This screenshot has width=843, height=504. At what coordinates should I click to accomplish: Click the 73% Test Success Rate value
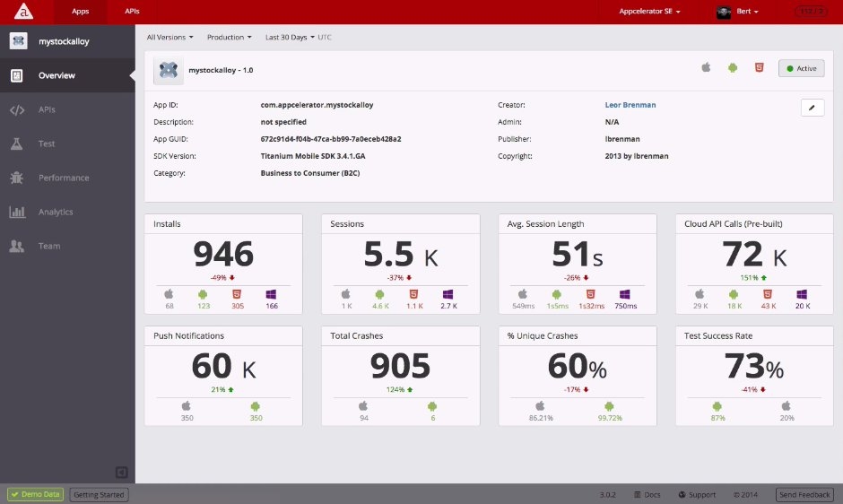click(x=753, y=366)
